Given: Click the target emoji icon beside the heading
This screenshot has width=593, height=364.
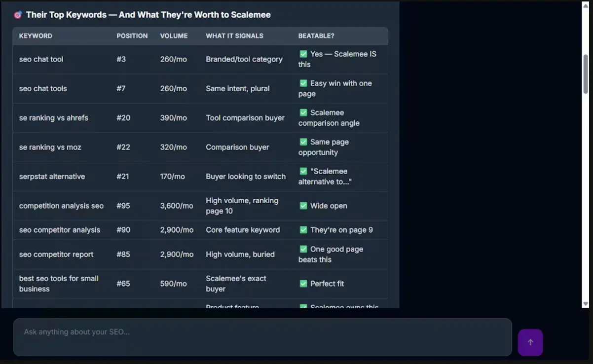Looking at the screenshot, I should tap(18, 15).
